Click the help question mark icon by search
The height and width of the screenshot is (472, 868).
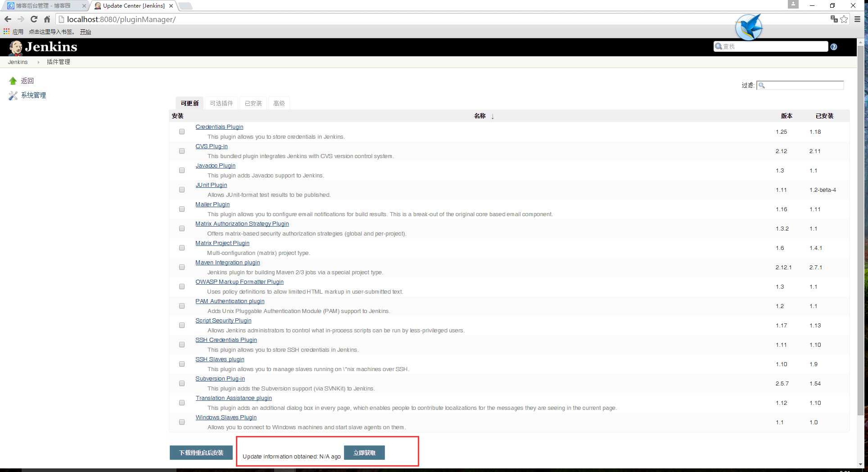pyautogui.click(x=834, y=47)
